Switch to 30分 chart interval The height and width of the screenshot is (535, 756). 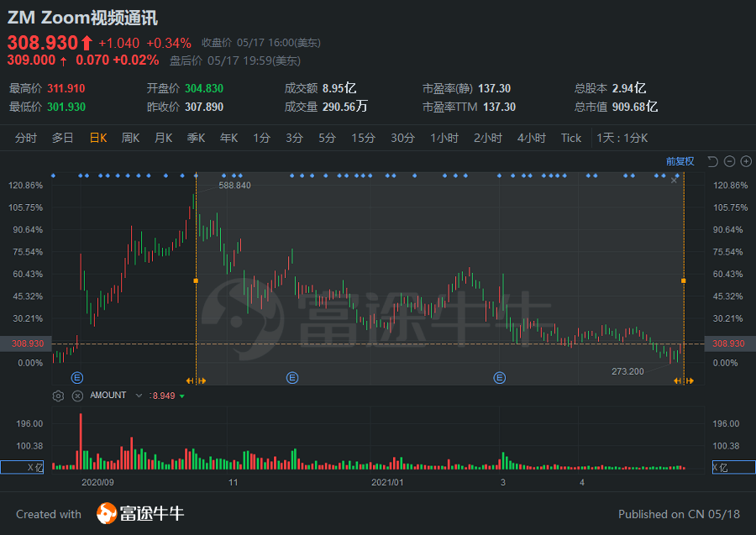(403, 139)
